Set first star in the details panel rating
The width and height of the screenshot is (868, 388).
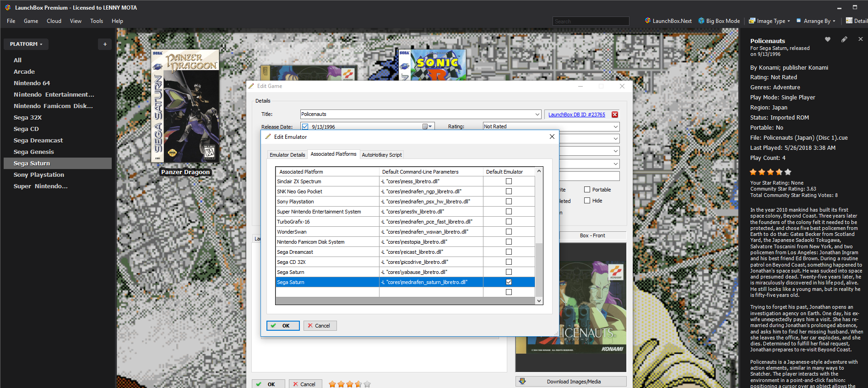753,172
